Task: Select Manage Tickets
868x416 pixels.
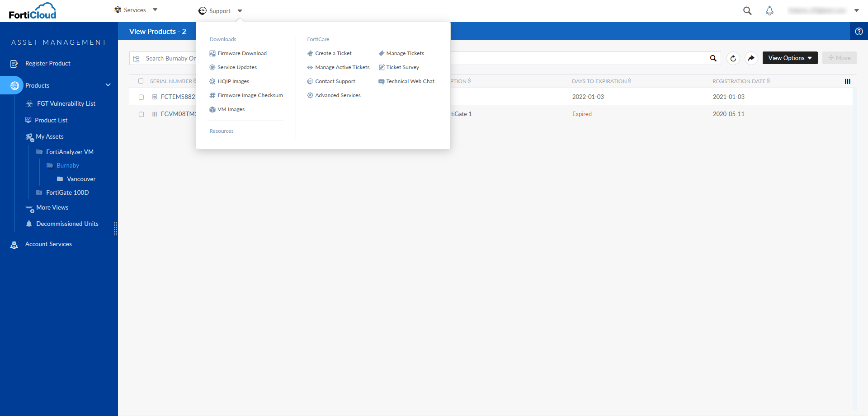Action: [x=401, y=53]
